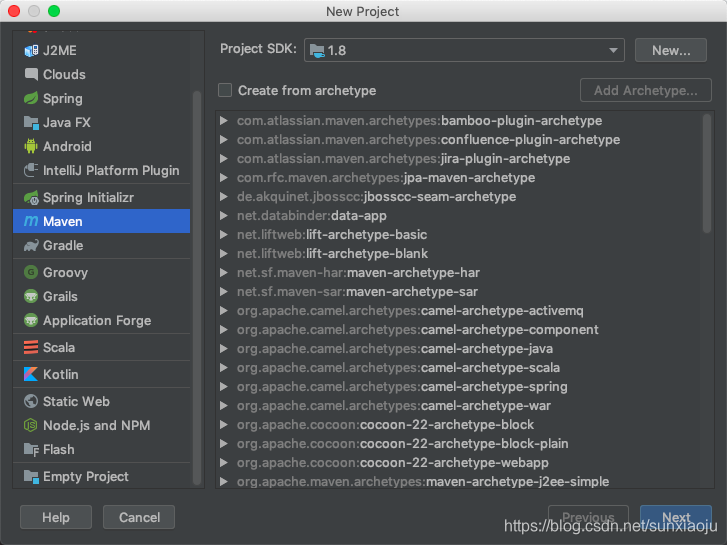
Task: Click the Kotlin 'K' icon
Action: [x=31, y=374]
